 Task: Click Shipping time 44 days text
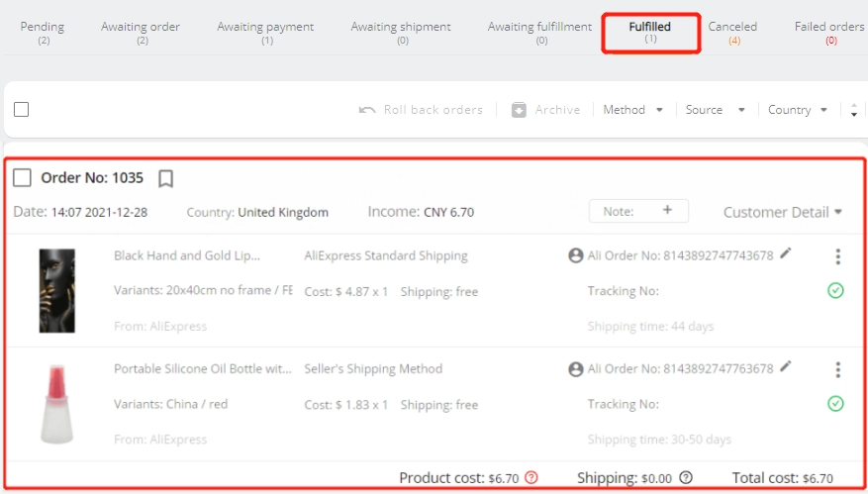(x=650, y=326)
